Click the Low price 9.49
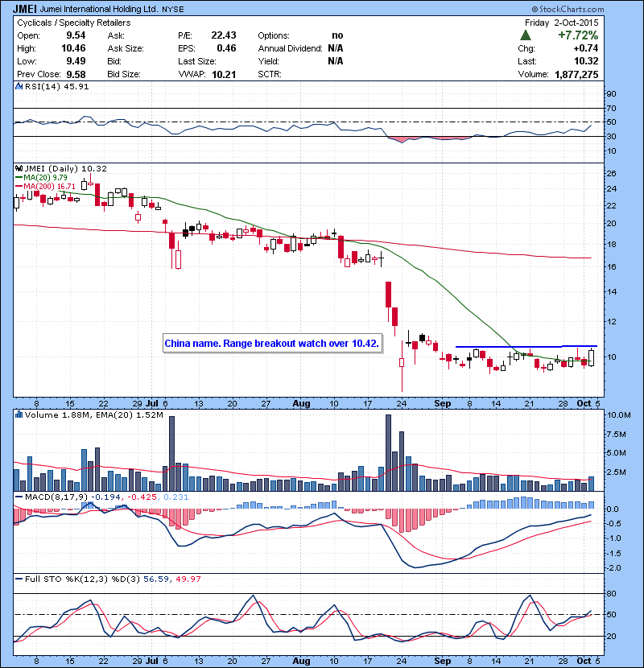644x668 pixels. pyautogui.click(x=76, y=61)
